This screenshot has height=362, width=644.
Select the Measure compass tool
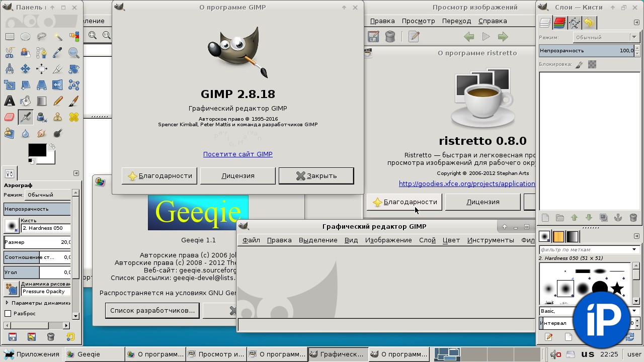9,69
